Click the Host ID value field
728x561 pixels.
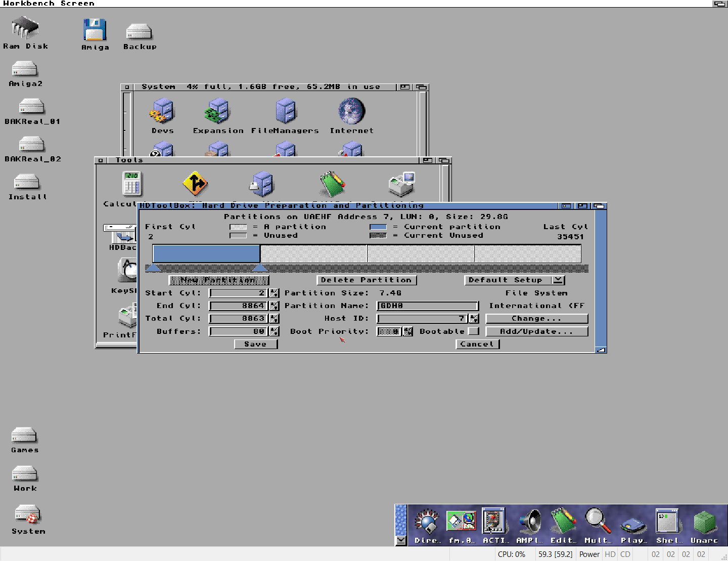[423, 319]
